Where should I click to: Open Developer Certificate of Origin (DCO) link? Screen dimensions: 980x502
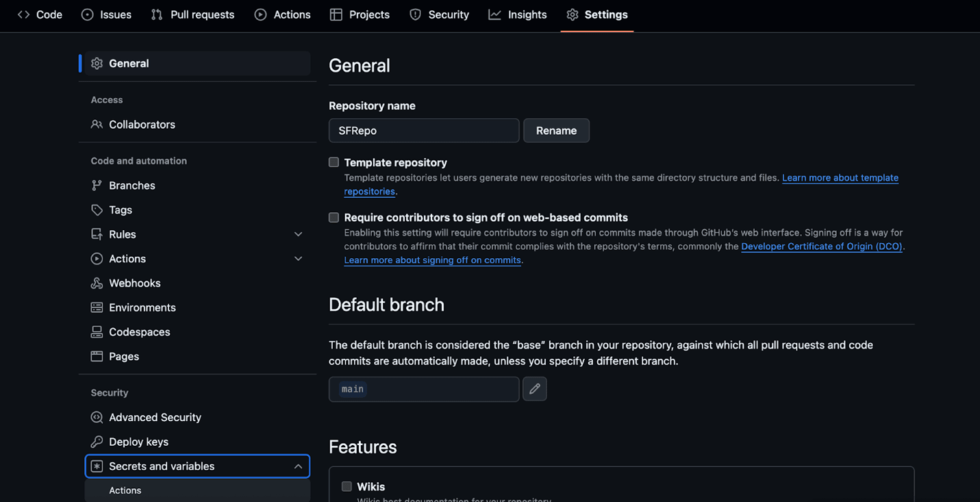821,247
